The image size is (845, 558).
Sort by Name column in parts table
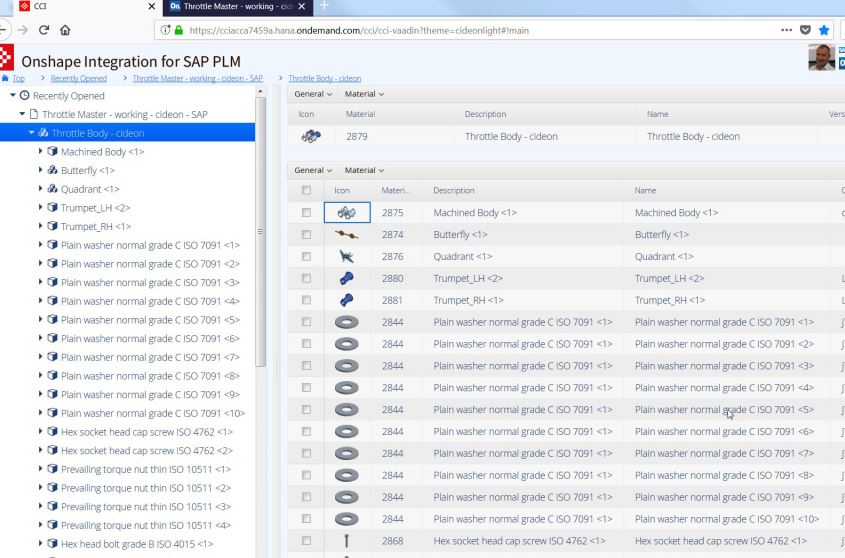pos(645,190)
